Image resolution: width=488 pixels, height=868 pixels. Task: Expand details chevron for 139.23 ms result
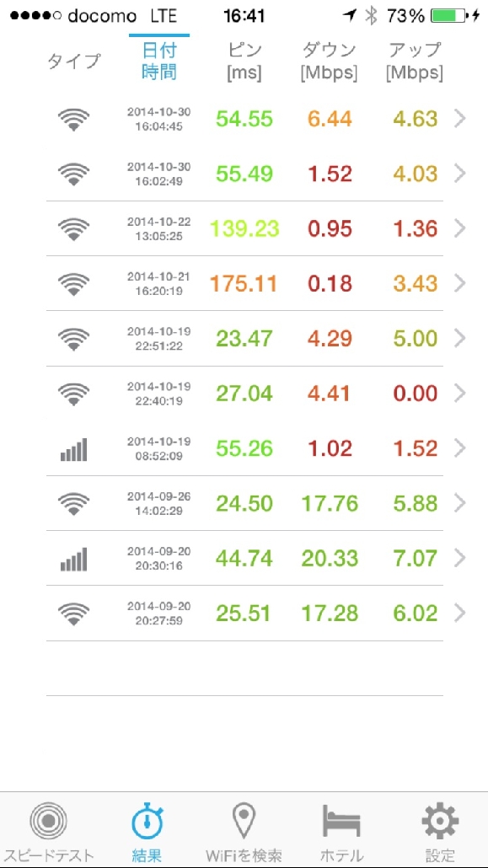[459, 228]
